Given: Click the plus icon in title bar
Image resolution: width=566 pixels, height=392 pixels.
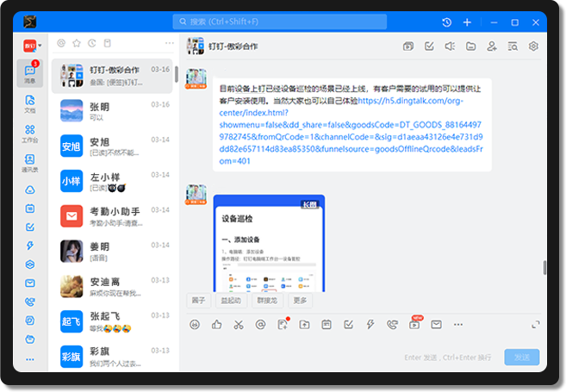Looking at the screenshot, I should click(x=467, y=22).
